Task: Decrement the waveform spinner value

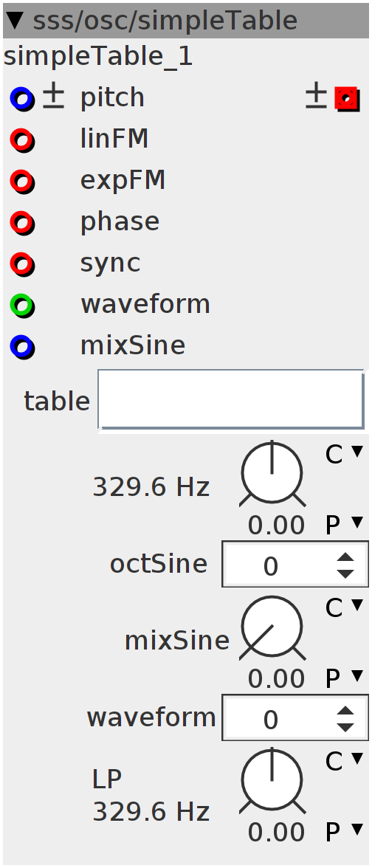Action: click(345, 727)
